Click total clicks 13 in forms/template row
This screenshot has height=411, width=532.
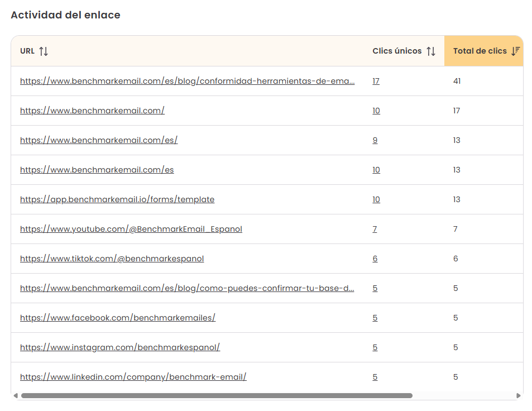click(457, 199)
